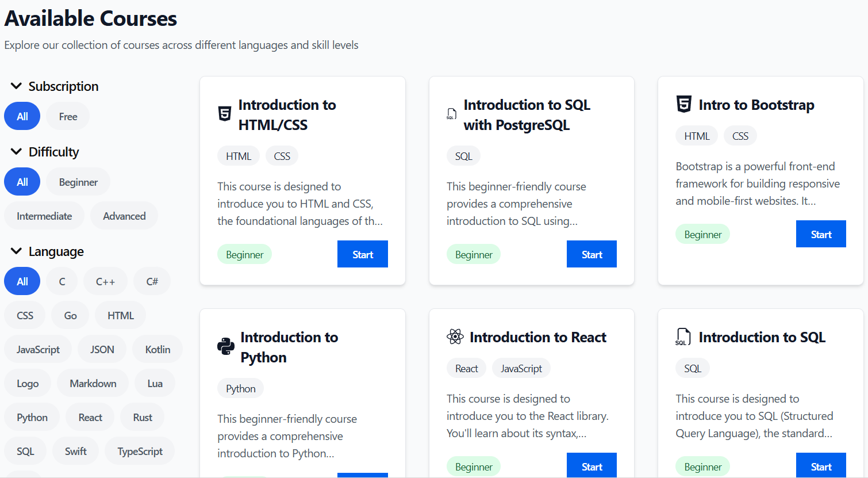The image size is (868, 478).
Task: Start the Intro to Bootstrap course
Action: [x=821, y=234]
